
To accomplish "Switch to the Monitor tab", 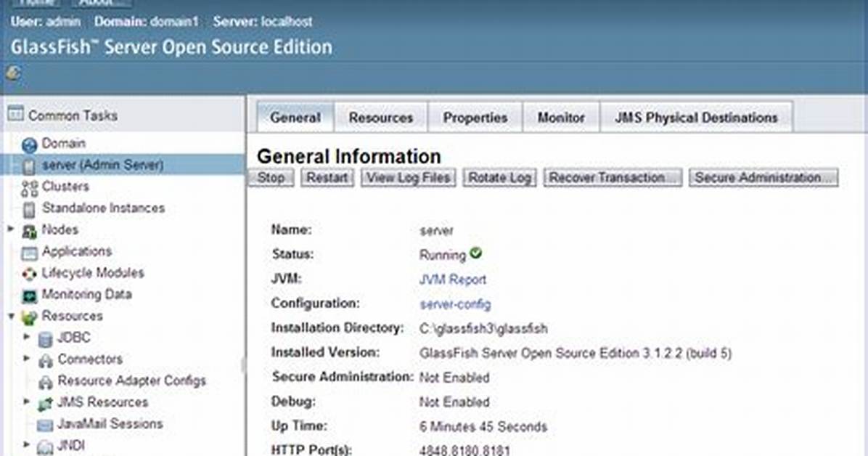I will tap(561, 117).
